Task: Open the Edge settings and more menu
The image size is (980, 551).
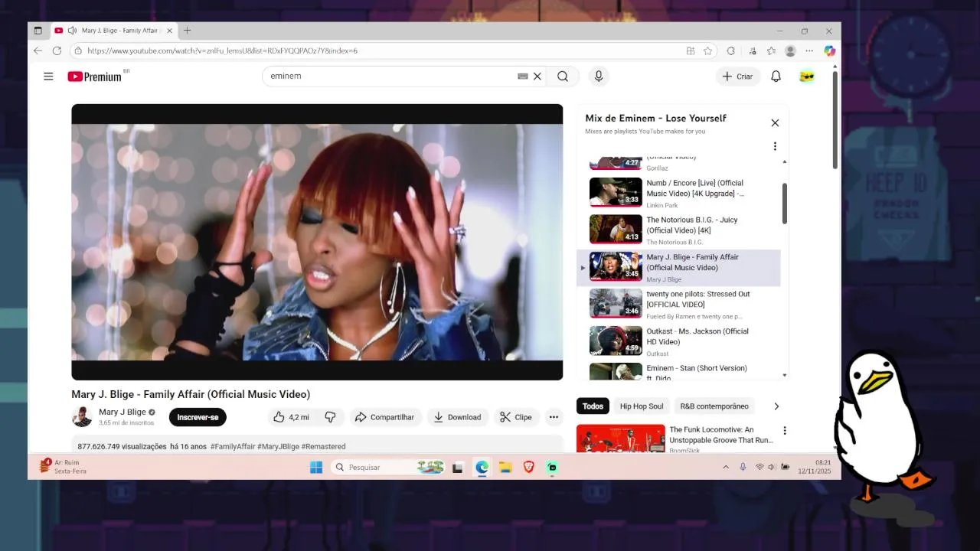Action: coord(809,51)
